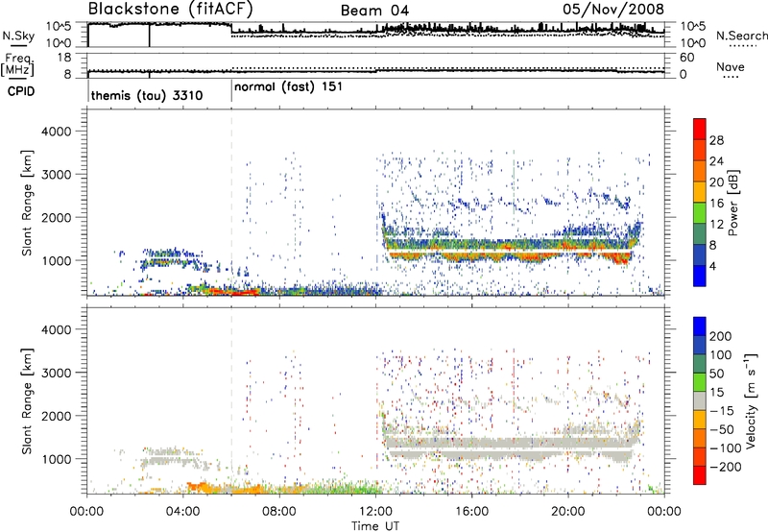The image size is (768, 532).
Task: Click the "18" frequency axis tick label
Action: coord(64,58)
